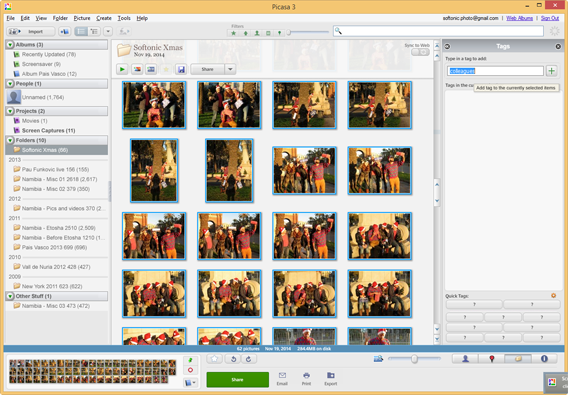The width and height of the screenshot is (568, 395).
Task: Configure Quick Tags gear icon
Action: coord(554,296)
